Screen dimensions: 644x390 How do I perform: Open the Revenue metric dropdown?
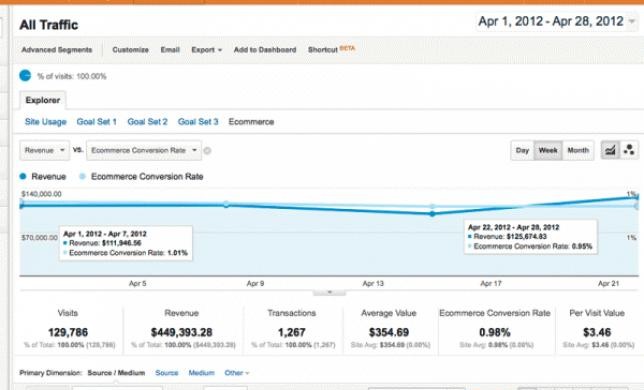point(44,150)
